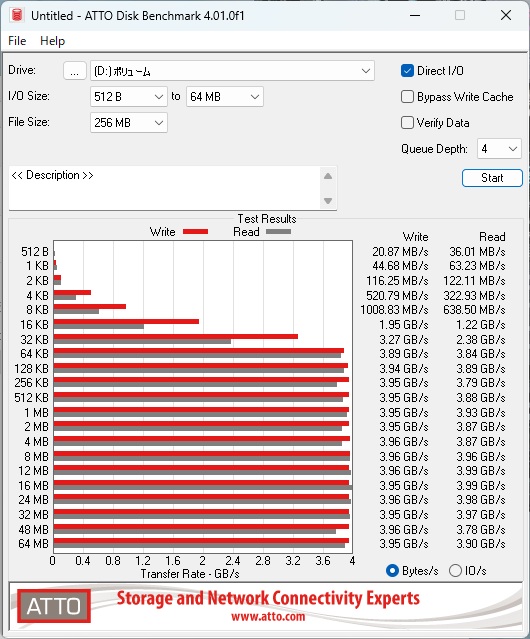Open the Help menu
Image resolution: width=530 pixels, height=639 pixels.
[x=53, y=41]
